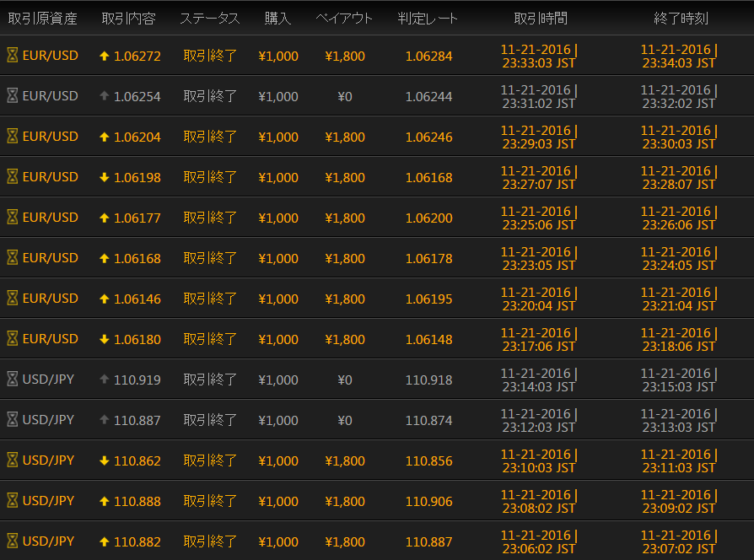Click the up arrow beside 1.06146
754x560 pixels.
tap(104, 299)
